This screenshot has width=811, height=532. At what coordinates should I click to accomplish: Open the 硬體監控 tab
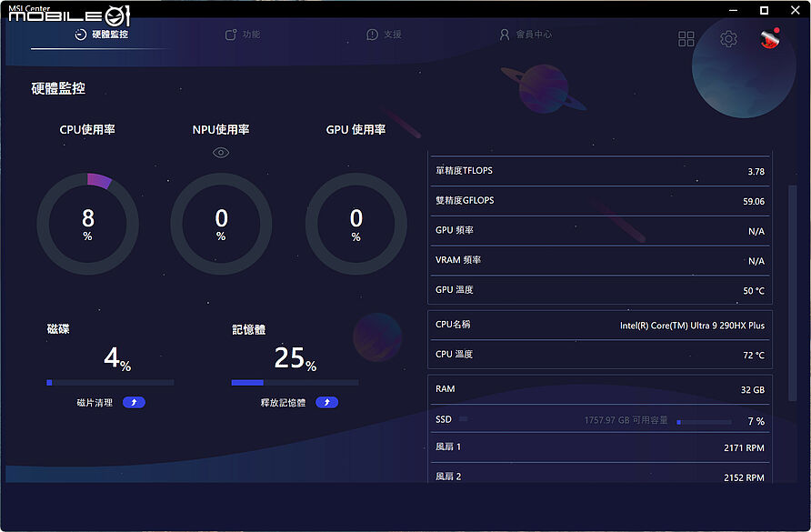(102, 35)
